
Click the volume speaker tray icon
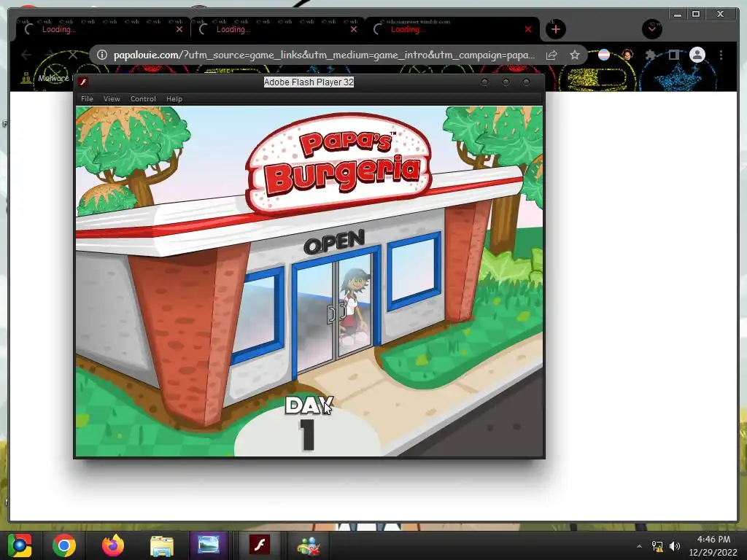675,546
